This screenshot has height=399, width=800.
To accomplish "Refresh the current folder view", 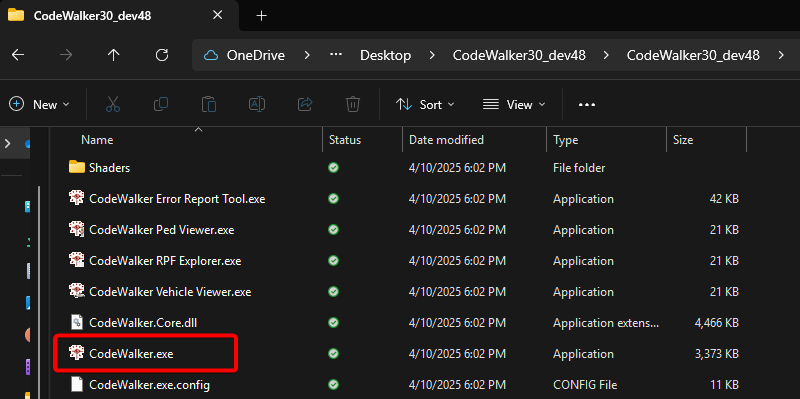I will 162,55.
